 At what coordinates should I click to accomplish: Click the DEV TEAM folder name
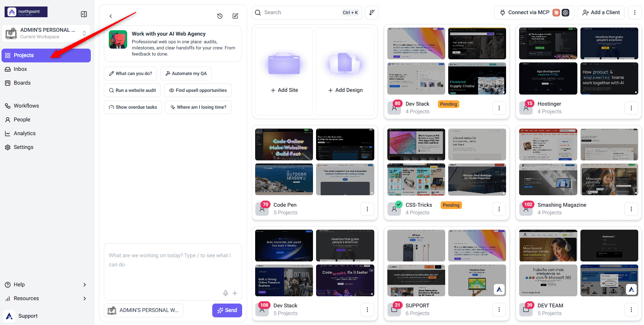(x=550, y=306)
